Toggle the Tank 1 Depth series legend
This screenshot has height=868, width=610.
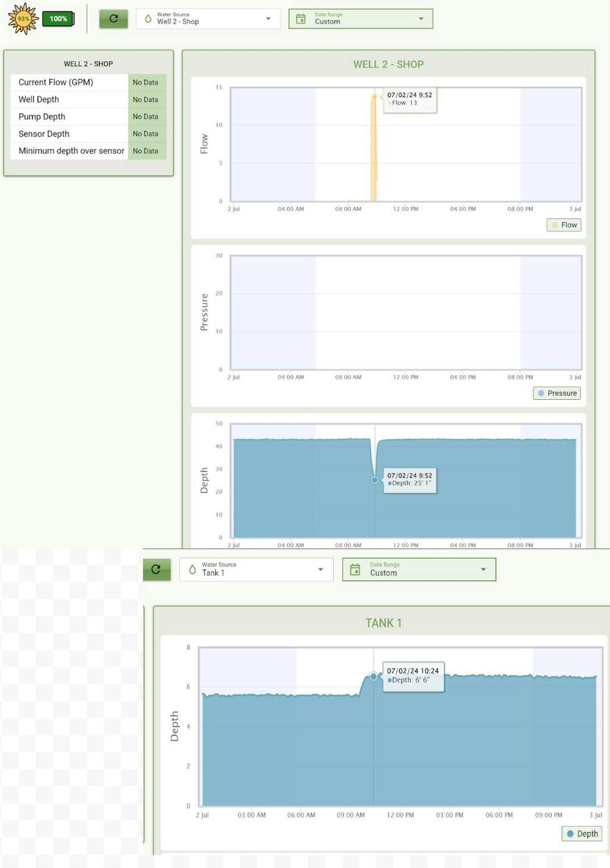(x=581, y=833)
